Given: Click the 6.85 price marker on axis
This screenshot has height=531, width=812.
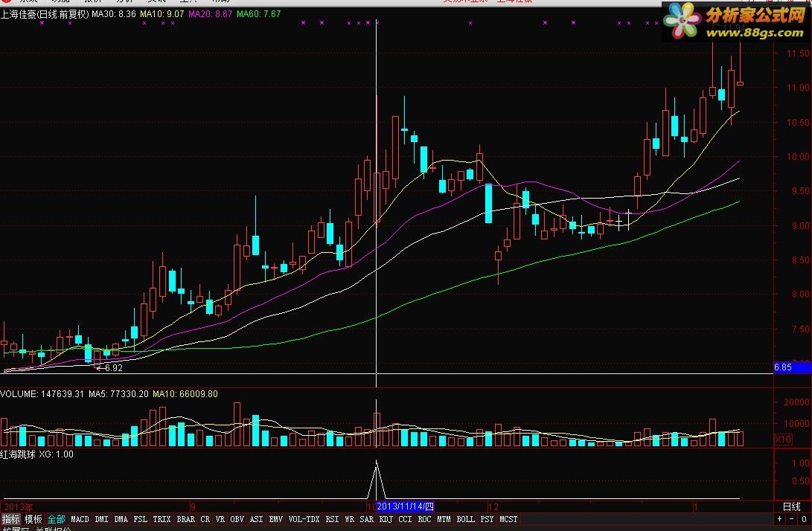Looking at the screenshot, I should (x=792, y=367).
